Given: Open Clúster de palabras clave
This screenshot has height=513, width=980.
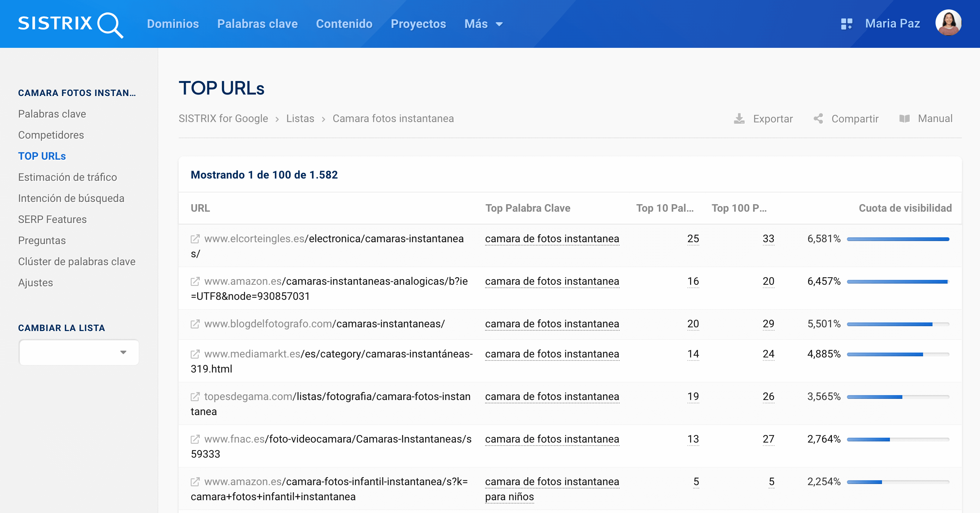Looking at the screenshot, I should tap(77, 262).
